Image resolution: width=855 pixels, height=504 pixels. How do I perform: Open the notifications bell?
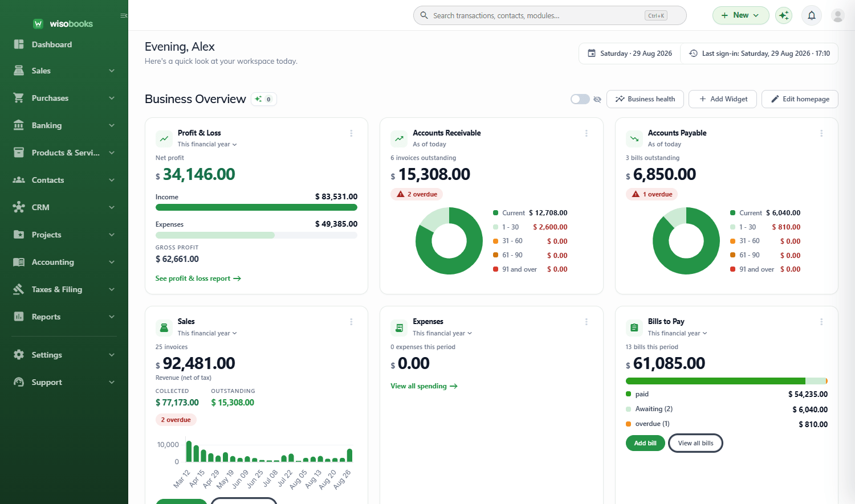click(812, 15)
